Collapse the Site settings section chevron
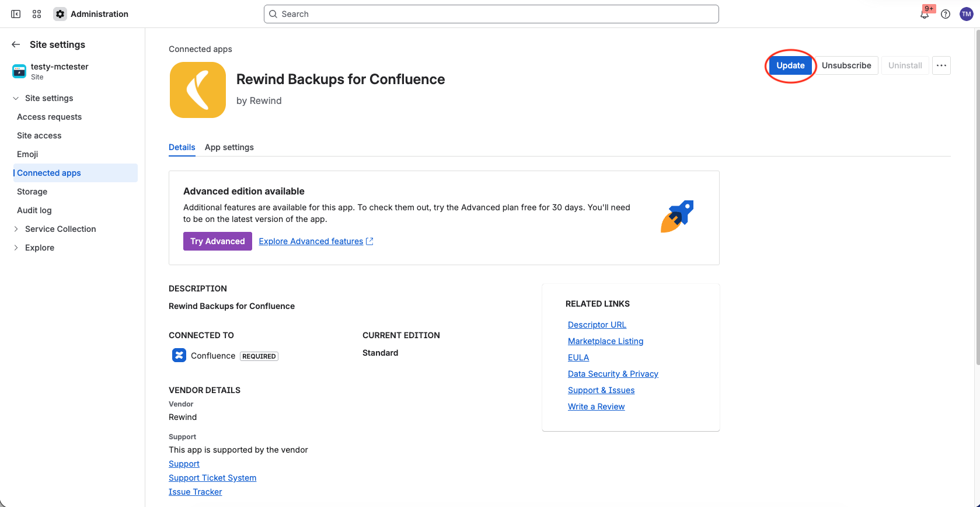 click(16, 98)
